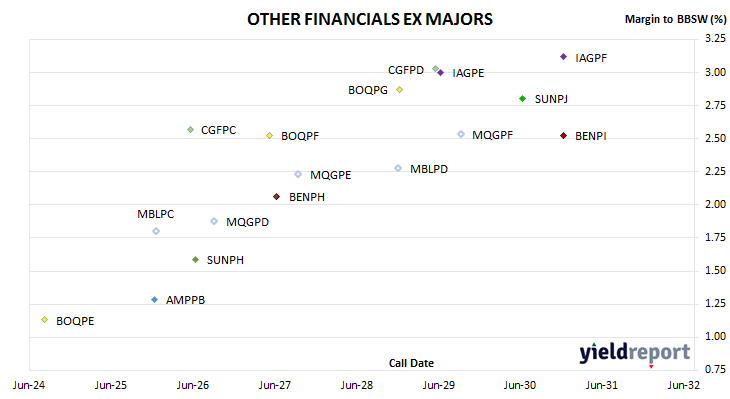Select the SUNPJ green diamond marker
Image resolution: width=730 pixels, height=399 pixels.
coord(522,99)
